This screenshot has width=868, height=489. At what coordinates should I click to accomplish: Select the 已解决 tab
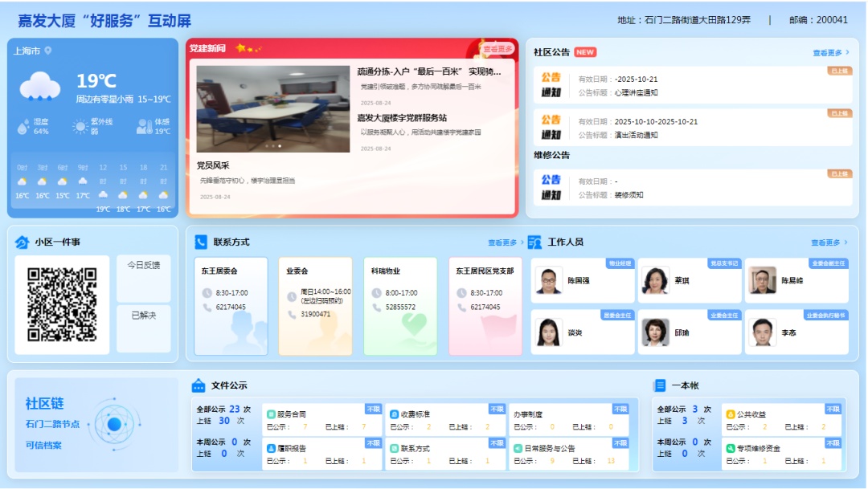144,316
